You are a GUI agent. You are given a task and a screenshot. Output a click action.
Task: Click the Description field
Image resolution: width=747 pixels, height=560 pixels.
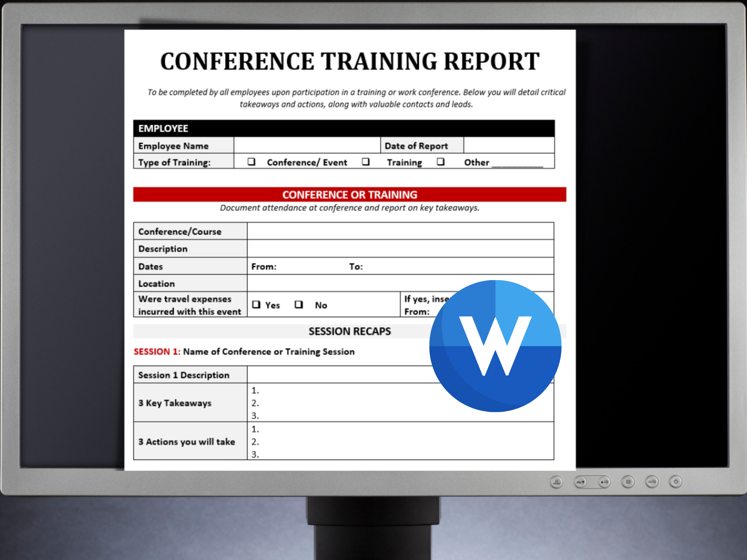[388, 249]
